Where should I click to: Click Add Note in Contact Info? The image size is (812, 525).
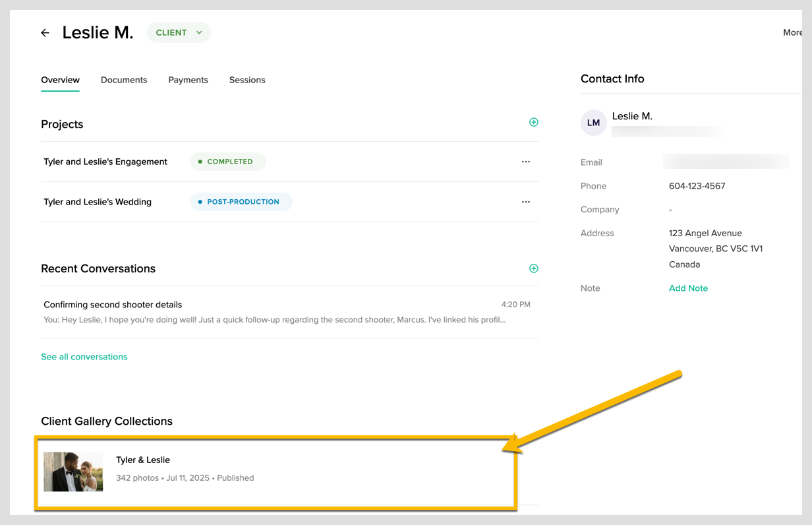(688, 288)
